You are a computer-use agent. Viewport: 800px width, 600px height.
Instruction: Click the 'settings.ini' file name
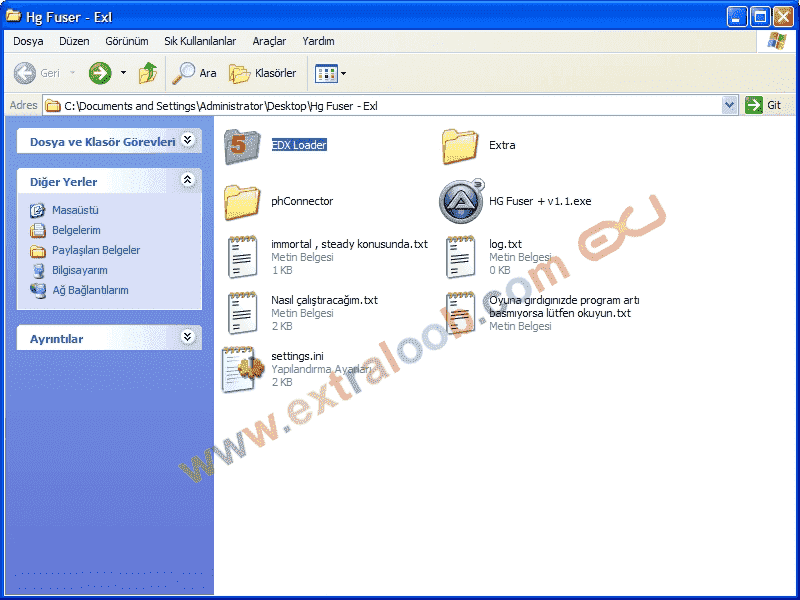pos(297,356)
